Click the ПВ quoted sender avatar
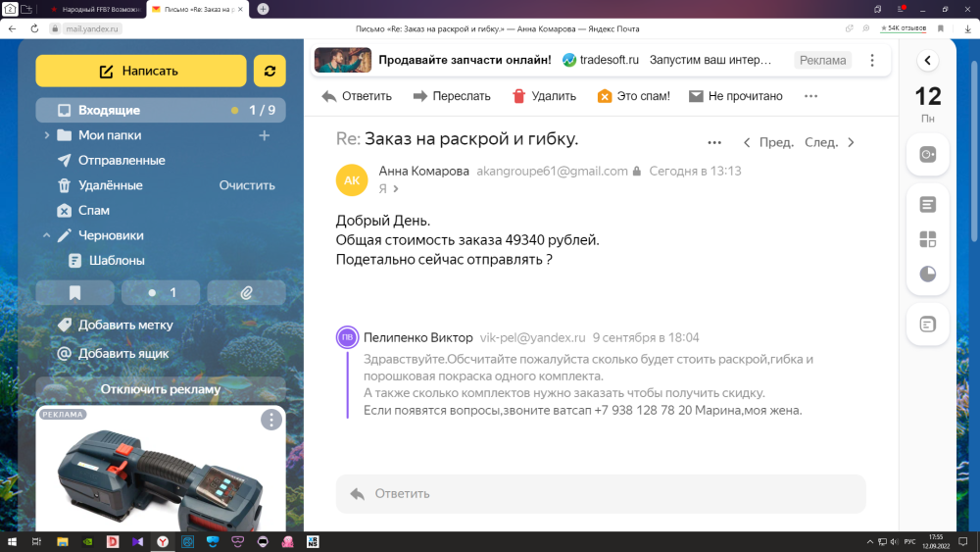980x552 pixels. pos(348,337)
